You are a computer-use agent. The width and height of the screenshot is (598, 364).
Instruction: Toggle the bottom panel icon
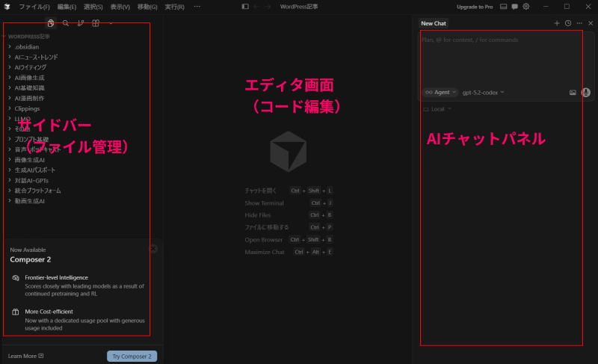click(x=503, y=7)
